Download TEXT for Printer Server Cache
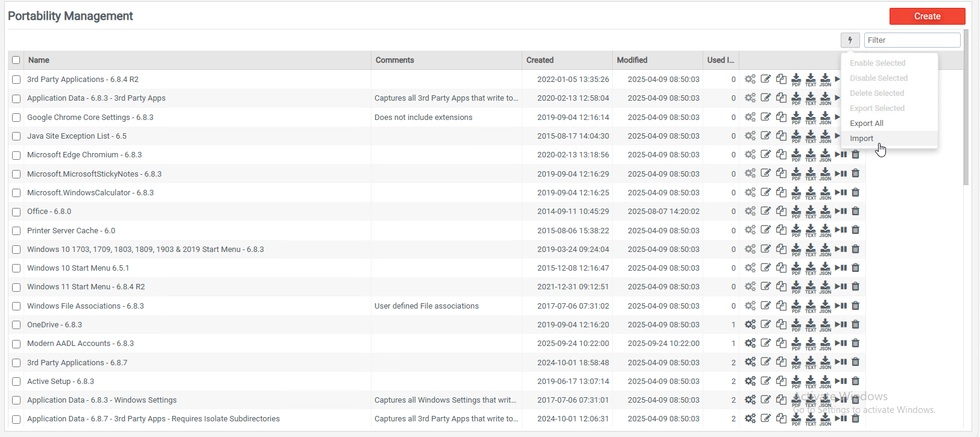Viewport: 980px width, 437px height. tap(811, 231)
